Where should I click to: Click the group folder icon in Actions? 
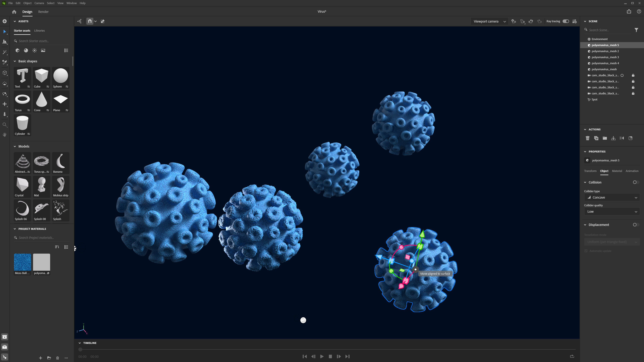pos(604,138)
